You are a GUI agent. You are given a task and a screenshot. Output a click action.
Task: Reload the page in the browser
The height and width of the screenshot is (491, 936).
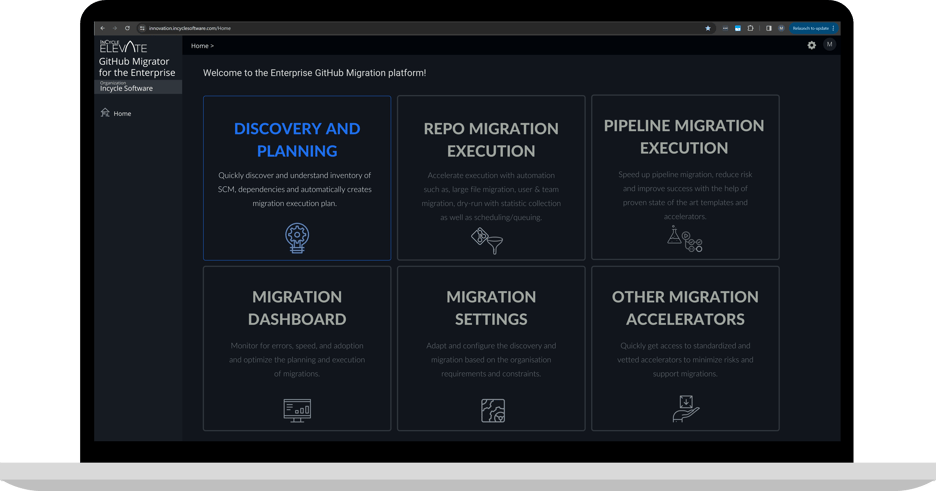click(x=127, y=28)
